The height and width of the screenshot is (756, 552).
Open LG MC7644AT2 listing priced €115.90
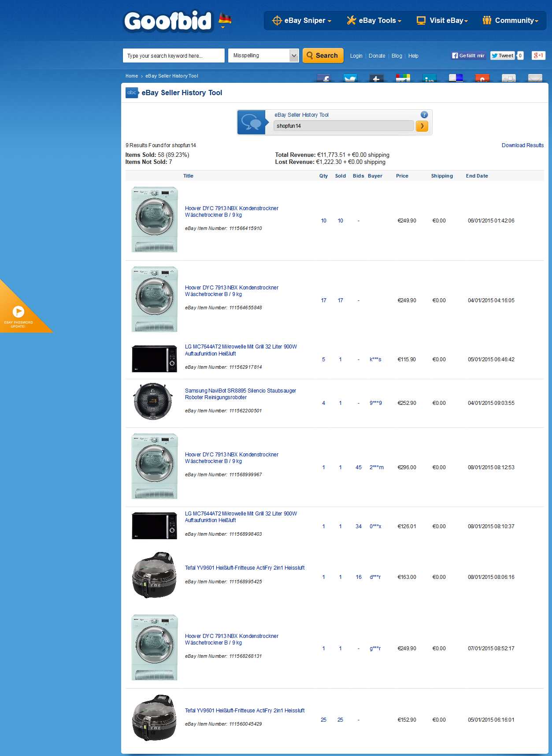click(241, 350)
